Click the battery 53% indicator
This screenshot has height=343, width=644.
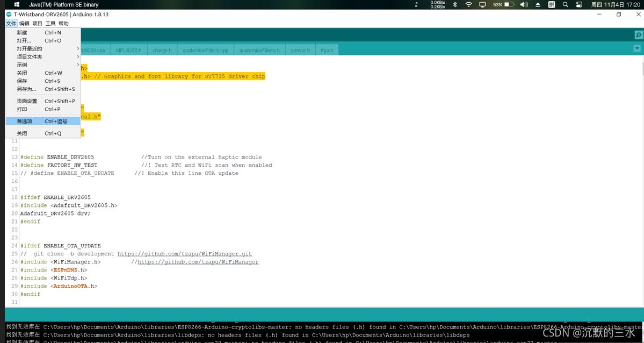[503, 4]
